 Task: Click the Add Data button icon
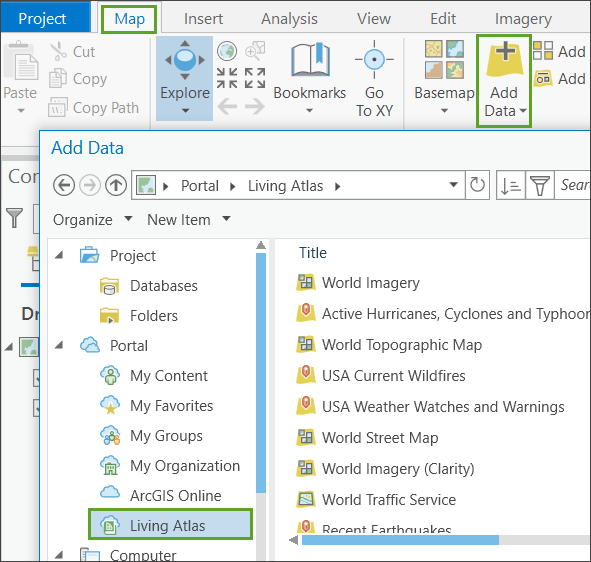(504, 60)
